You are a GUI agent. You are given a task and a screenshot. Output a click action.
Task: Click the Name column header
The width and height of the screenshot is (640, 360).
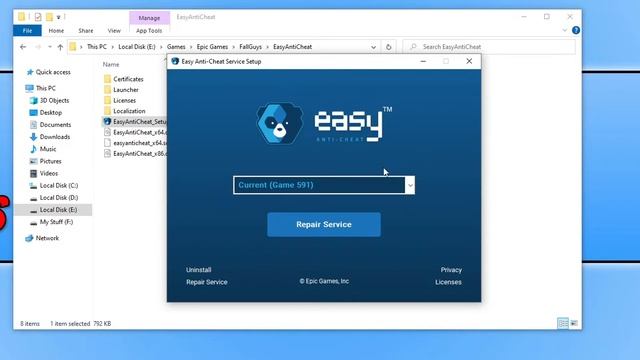pyautogui.click(x=111, y=64)
